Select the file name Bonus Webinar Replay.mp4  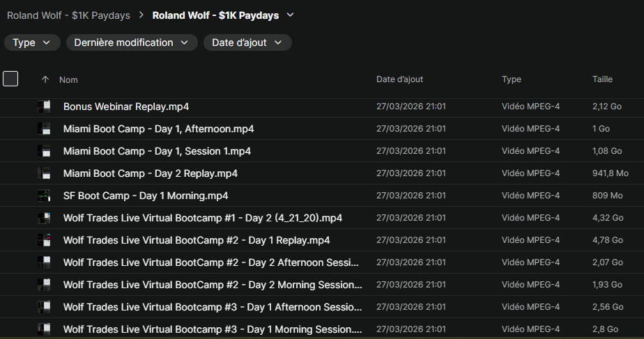click(126, 107)
